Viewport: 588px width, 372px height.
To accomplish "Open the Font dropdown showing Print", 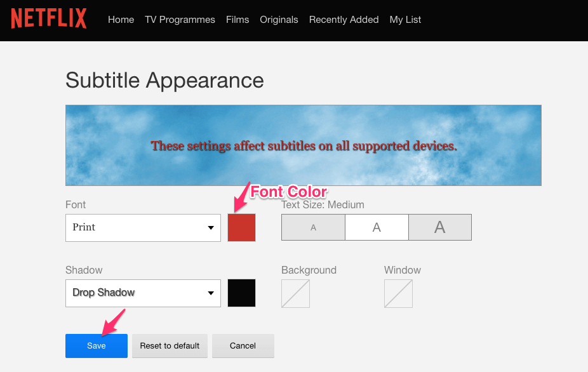I will (142, 228).
